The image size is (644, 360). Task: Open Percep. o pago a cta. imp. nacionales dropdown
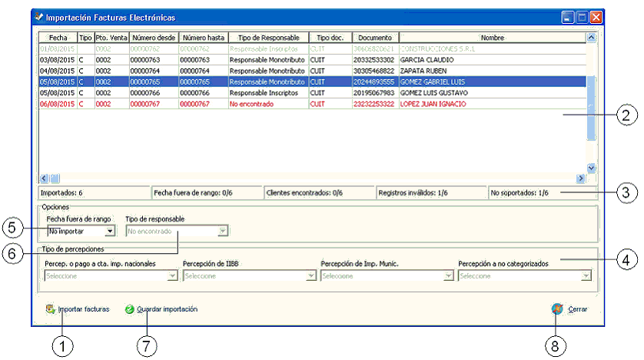pyautogui.click(x=174, y=275)
